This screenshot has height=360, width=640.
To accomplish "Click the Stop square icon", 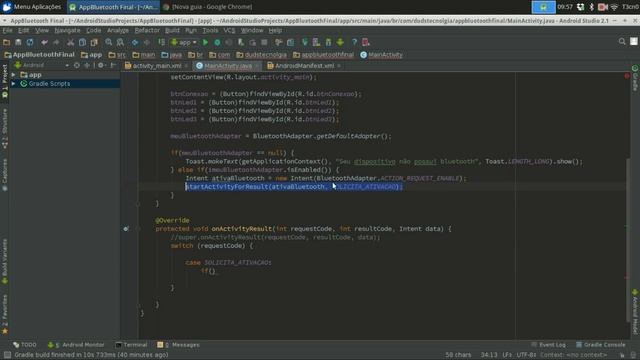I will [264, 42].
